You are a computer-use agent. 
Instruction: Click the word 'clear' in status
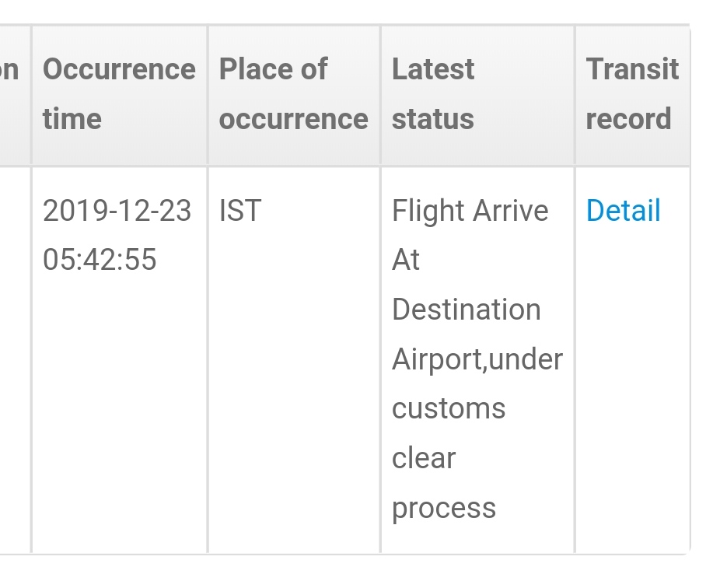424,458
